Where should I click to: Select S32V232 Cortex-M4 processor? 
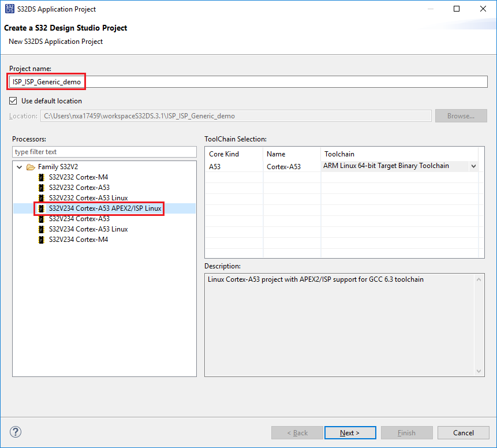click(79, 177)
